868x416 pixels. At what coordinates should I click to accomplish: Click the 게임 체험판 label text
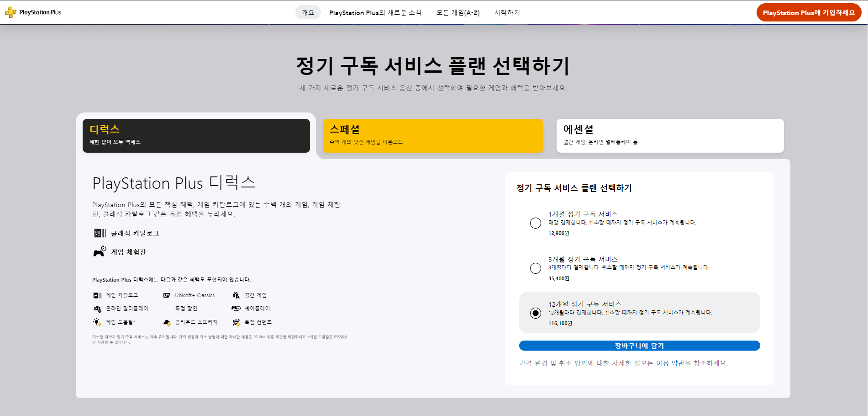tap(129, 252)
